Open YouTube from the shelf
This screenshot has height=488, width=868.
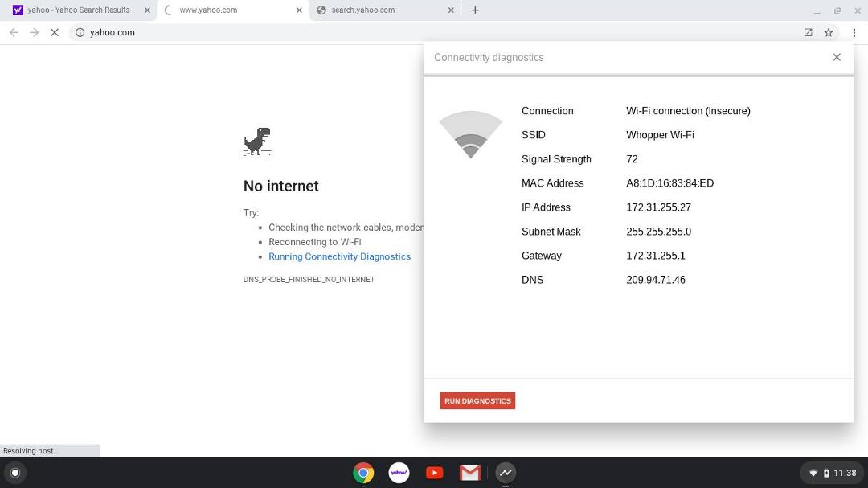pos(434,473)
